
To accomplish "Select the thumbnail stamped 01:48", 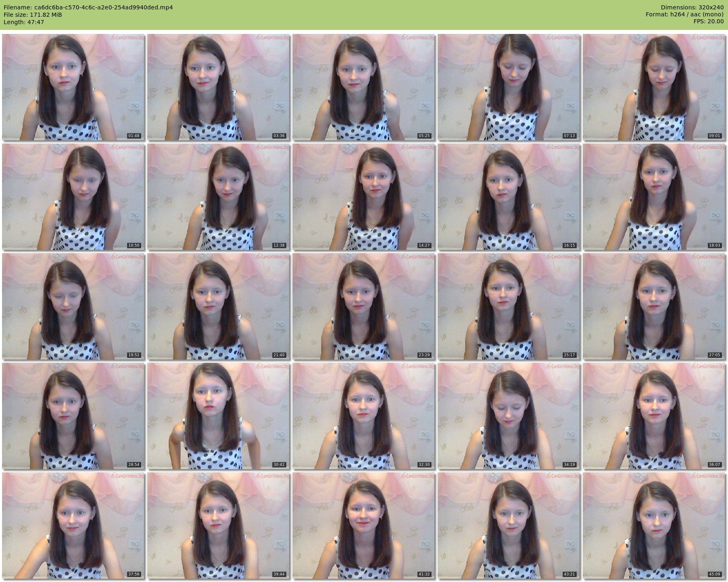I will pyautogui.click(x=73, y=87).
